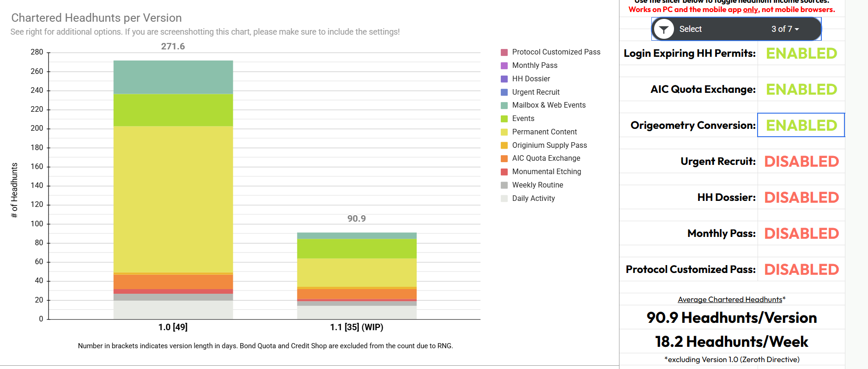
Task: Enable the HH Dossier DISABLED cell
Action: (x=801, y=198)
